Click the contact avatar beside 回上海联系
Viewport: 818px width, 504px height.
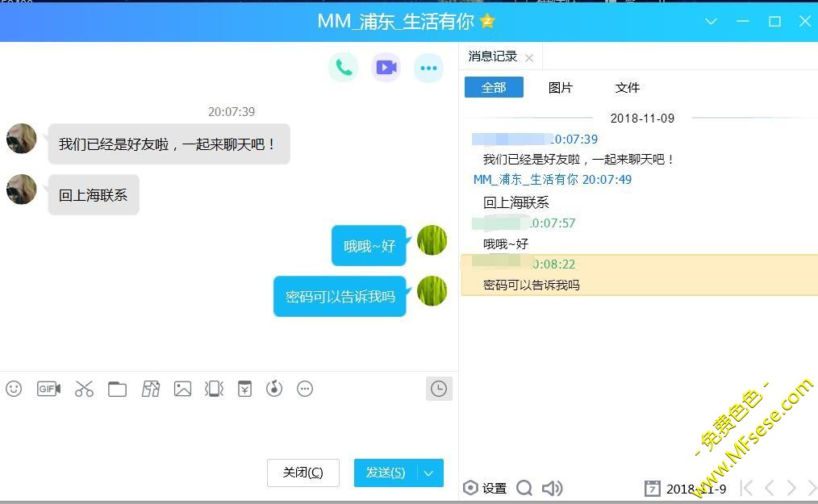click(22, 190)
